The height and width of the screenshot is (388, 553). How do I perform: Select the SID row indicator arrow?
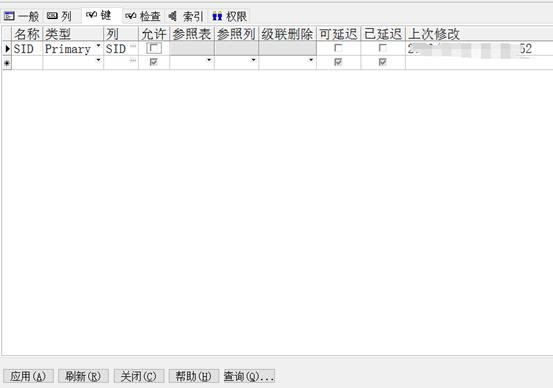click(x=7, y=49)
